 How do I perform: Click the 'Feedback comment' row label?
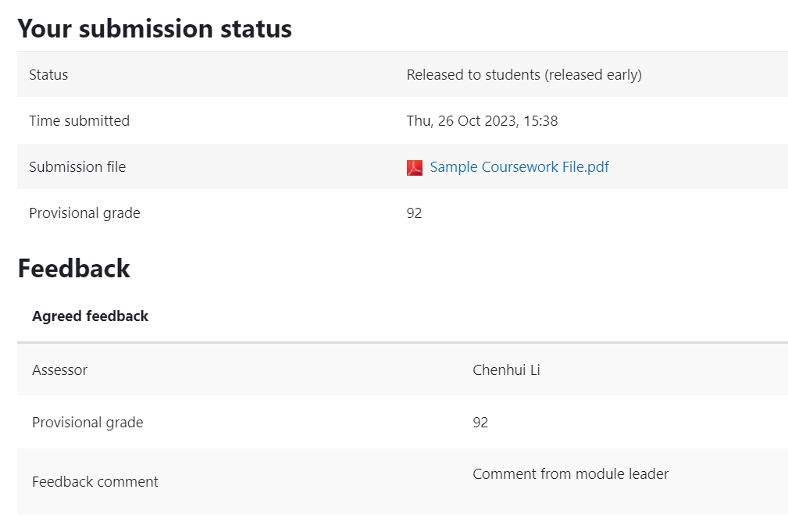pos(94,481)
